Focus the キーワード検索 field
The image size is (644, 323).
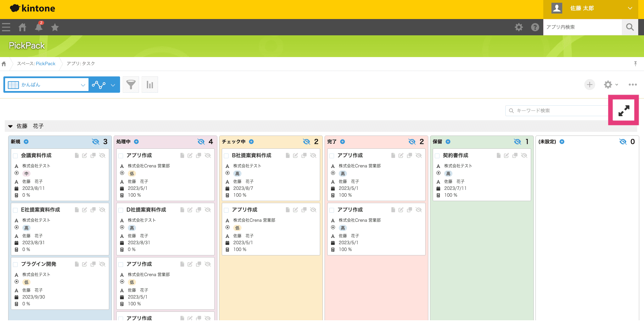click(x=557, y=111)
